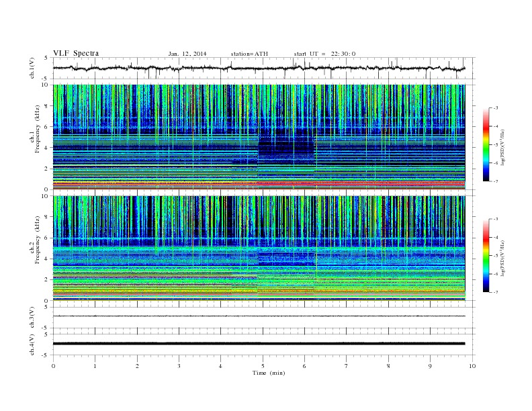Screen dimensions: 532x411
Task: Click the "-7" tick on ch.2 colorbar
Action: [495, 292]
